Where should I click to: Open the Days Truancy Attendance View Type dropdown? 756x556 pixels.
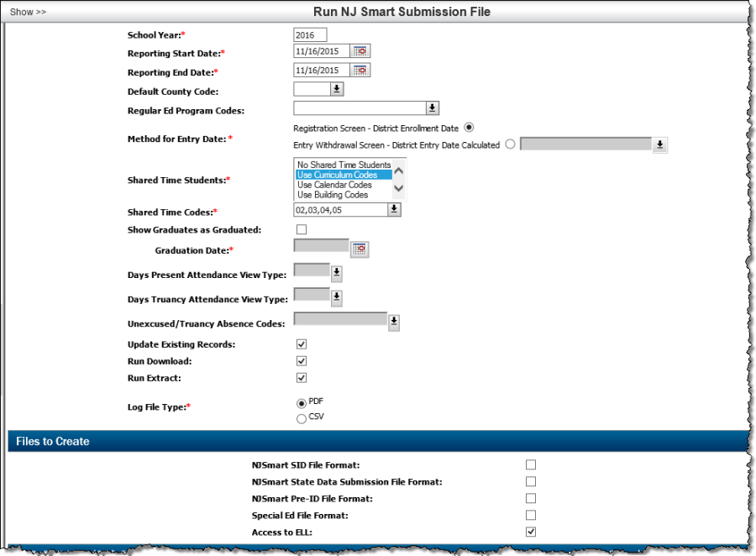336,297
